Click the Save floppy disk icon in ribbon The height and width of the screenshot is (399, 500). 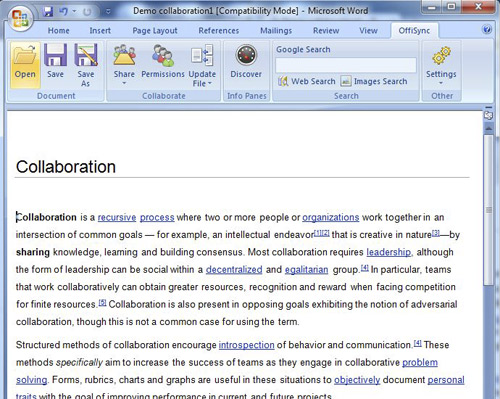[x=55, y=55]
